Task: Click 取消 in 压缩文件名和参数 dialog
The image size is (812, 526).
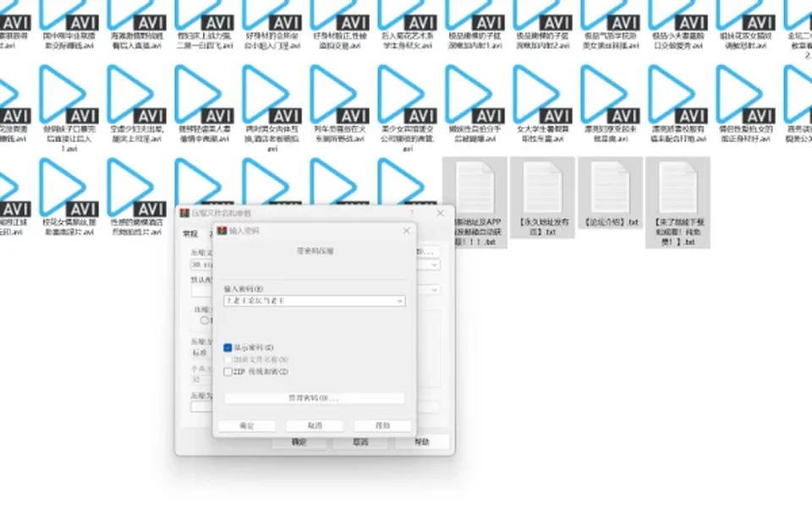Action: 361,441
